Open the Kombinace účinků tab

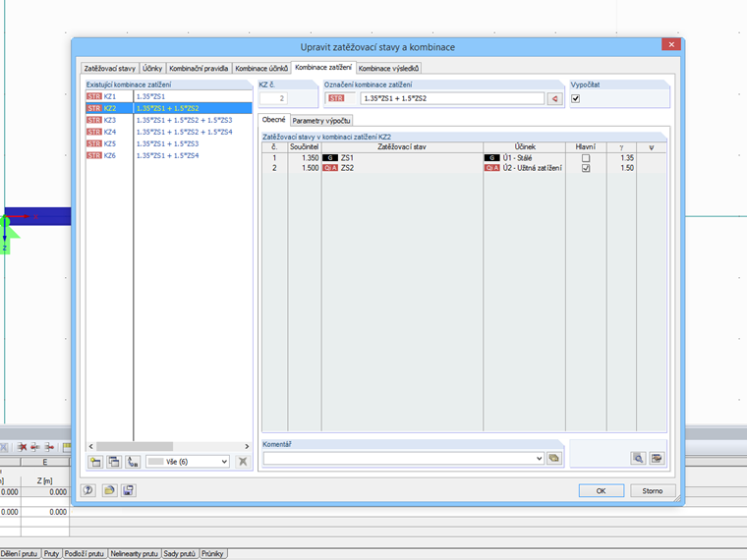261,68
